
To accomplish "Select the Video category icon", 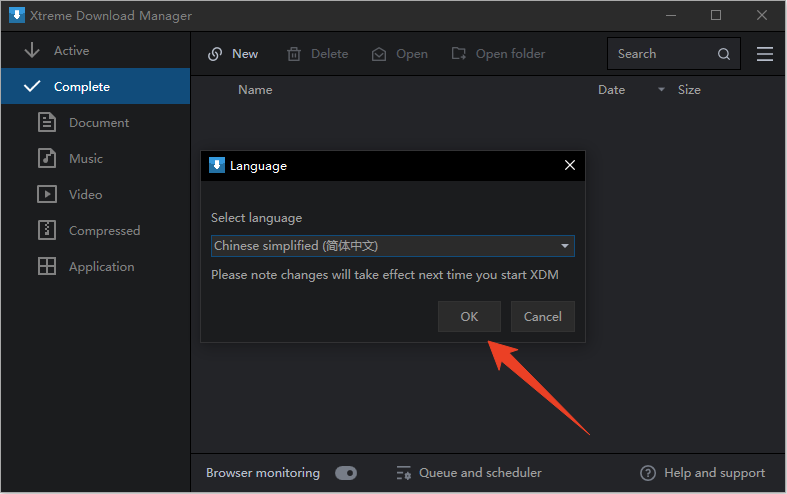I will (47, 194).
